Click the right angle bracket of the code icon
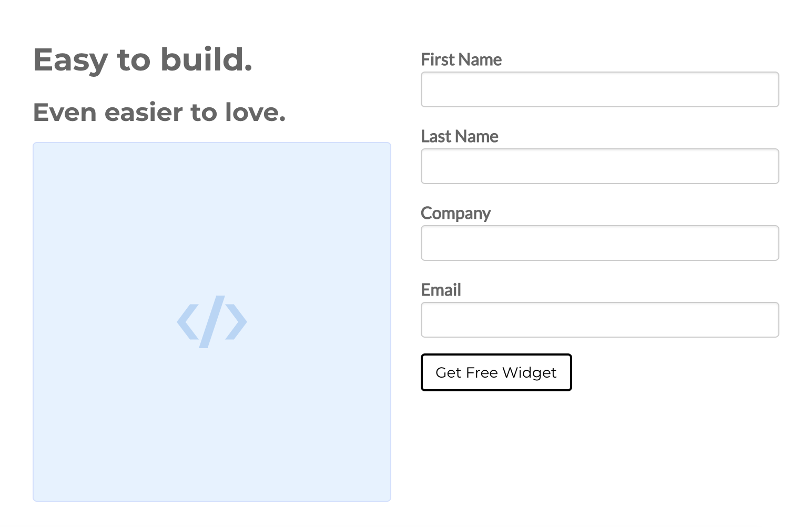The width and height of the screenshot is (812, 527). 236,322
